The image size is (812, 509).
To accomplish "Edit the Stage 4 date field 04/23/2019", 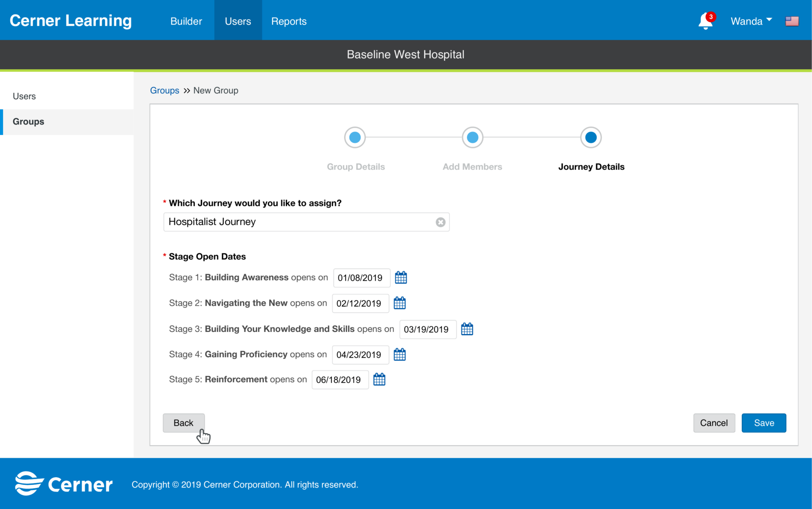I will (360, 355).
